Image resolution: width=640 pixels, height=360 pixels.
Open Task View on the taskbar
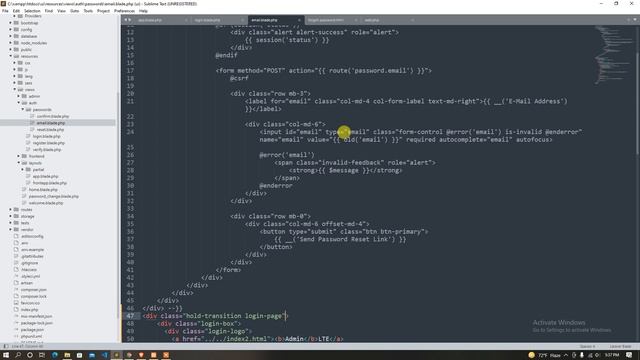pos(42,355)
